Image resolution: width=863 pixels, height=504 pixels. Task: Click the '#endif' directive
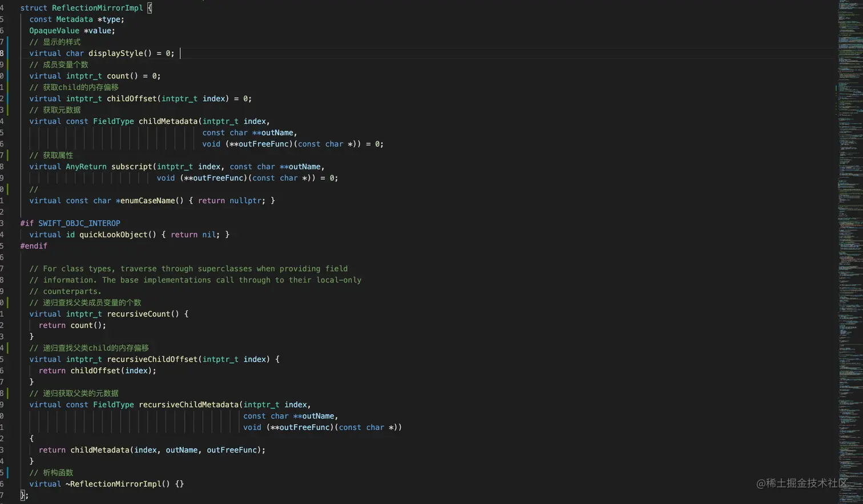tap(34, 246)
